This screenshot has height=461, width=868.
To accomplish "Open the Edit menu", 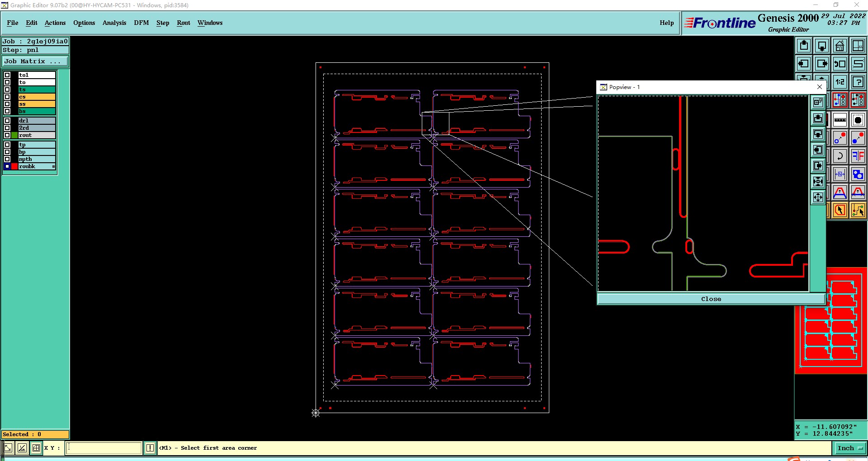I will click(x=32, y=23).
